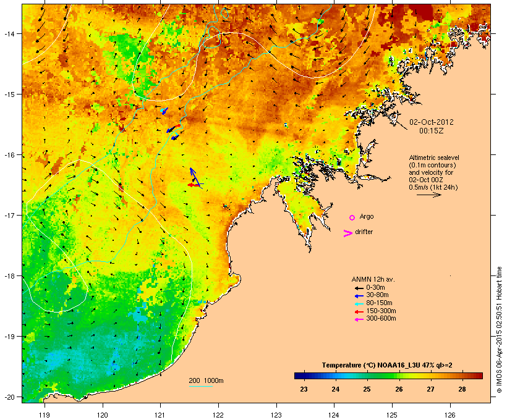The image size is (507, 420).
Task: Click the blue 30-80m legend arrow
Action: click(359, 296)
